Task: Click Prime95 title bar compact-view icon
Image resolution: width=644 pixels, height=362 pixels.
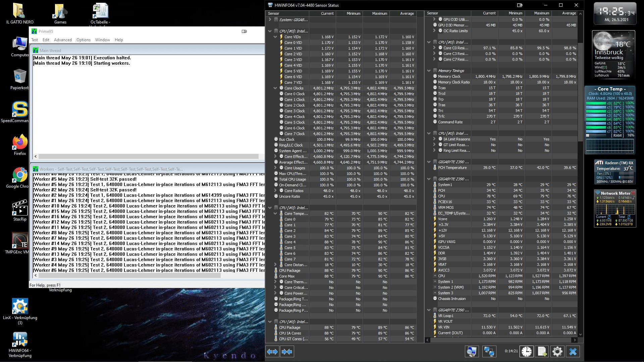Action: coord(244,31)
